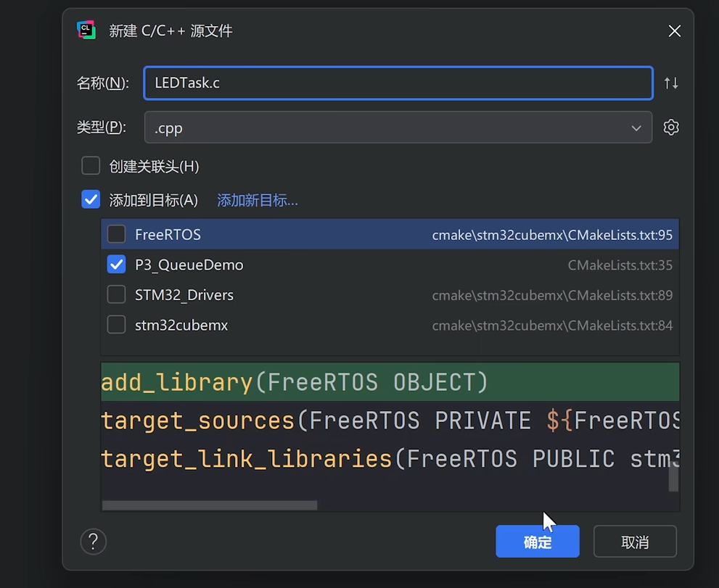Click the add new target link
The image size is (719, 588).
(x=258, y=200)
